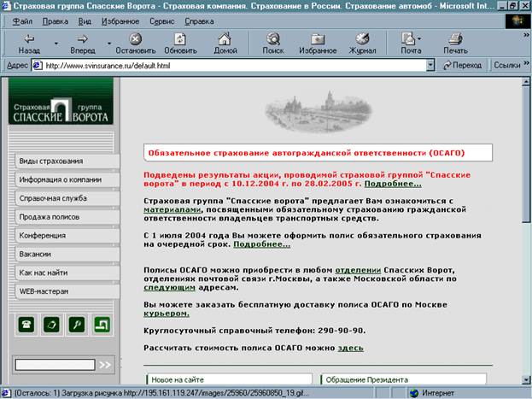Open the Search (Поиск) toolbar icon
532x399 pixels.
point(273,42)
